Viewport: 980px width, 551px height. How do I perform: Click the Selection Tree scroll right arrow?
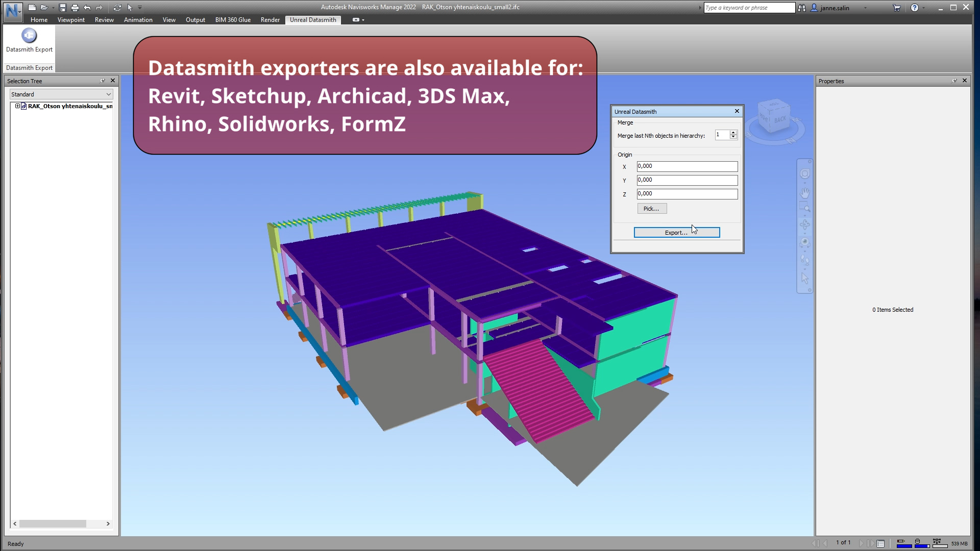pos(108,523)
